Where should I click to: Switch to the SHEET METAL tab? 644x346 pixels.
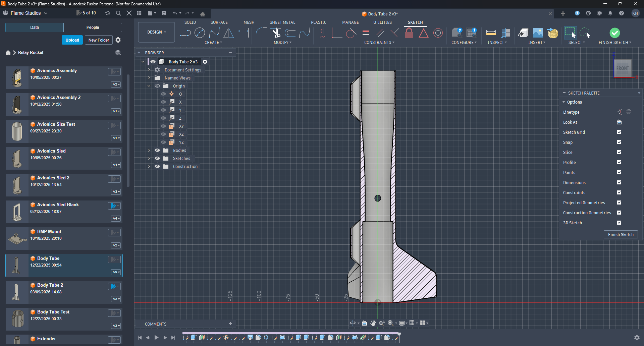(282, 22)
